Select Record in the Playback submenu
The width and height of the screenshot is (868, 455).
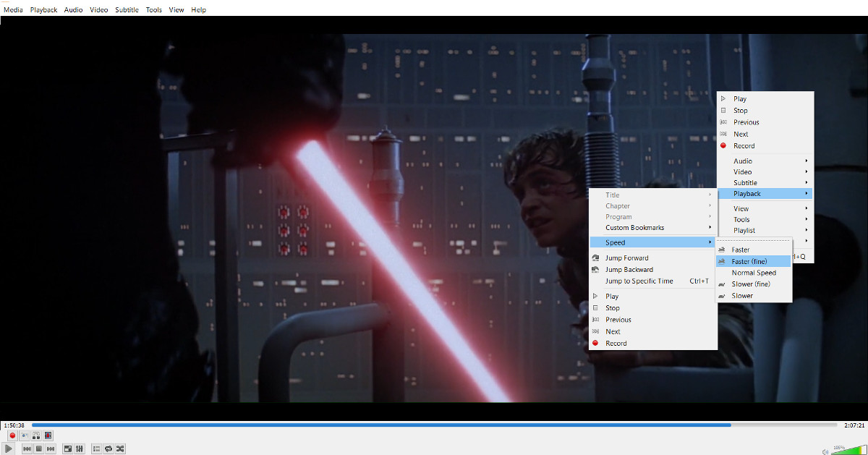click(653, 344)
